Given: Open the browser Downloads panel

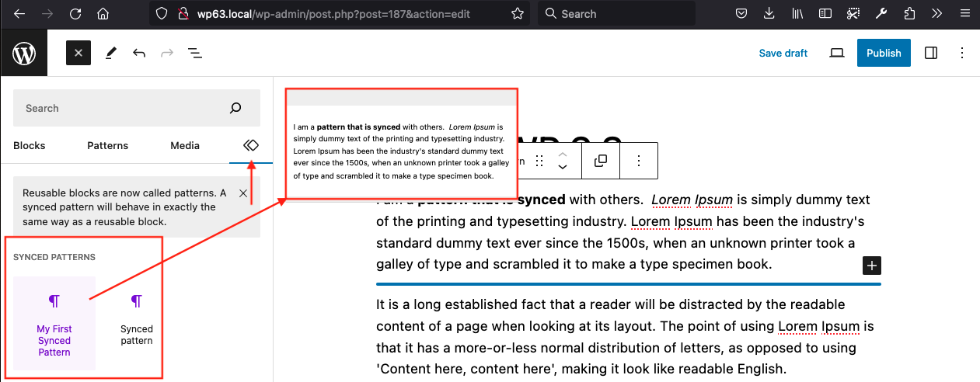Looking at the screenshot, I should (769, 13).
